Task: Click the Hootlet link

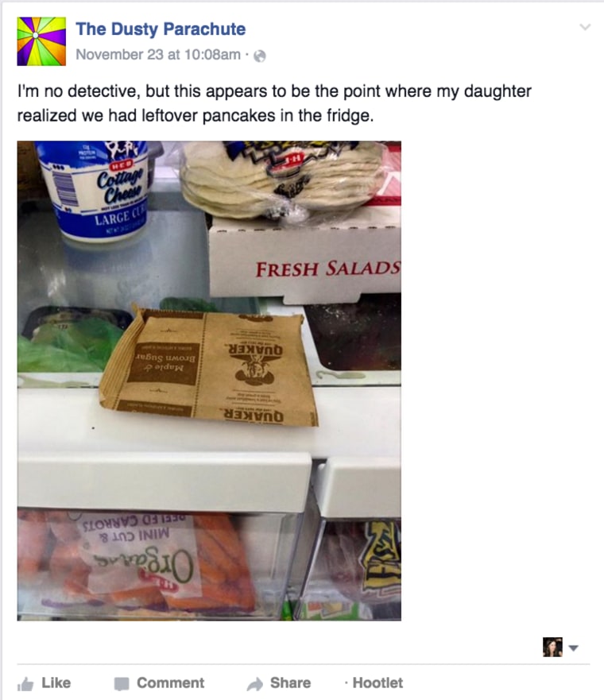Action: click(x=377, y=683)
